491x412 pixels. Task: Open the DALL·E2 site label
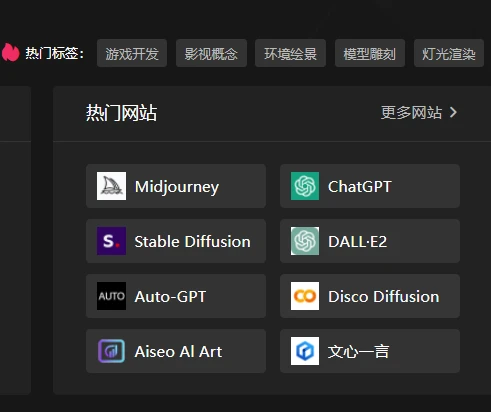358,241
